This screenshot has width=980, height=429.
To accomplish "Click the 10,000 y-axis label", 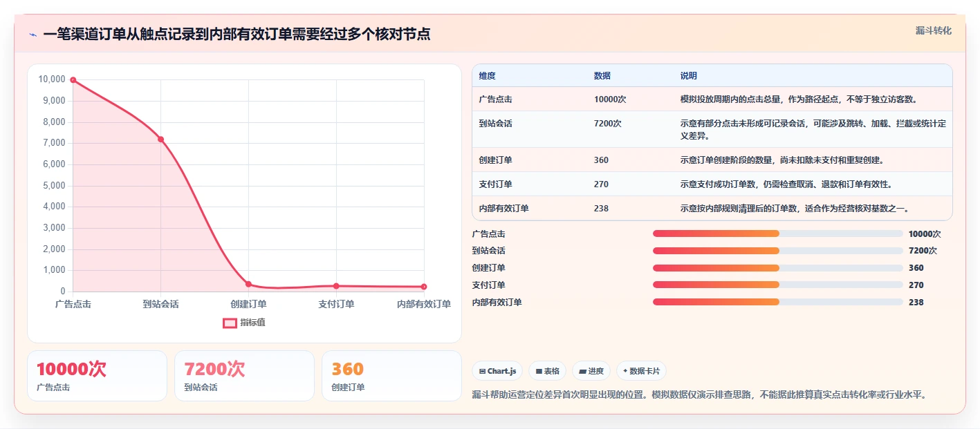I will click(x=52, y=80).
